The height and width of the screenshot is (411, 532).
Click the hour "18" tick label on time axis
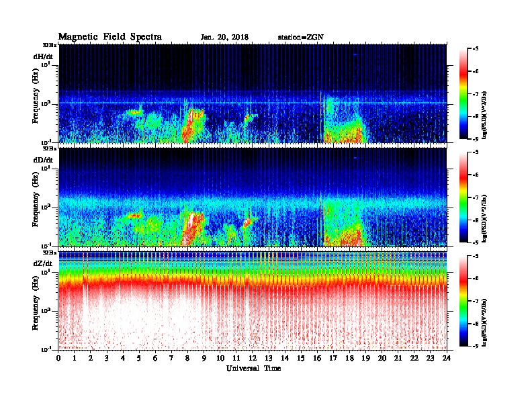(x=349, y=359)
